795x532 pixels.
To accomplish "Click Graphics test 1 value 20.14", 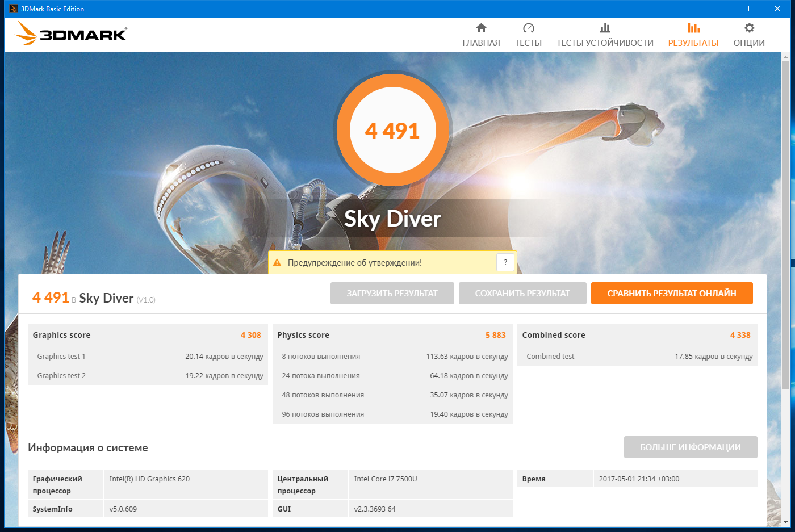I will (224, 357).
